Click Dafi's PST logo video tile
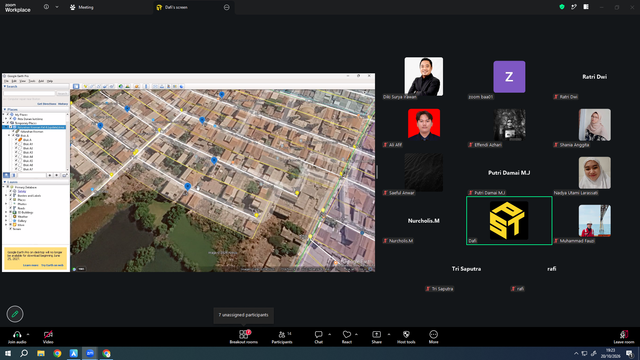Screen dimensions: 640x360 (509, 220)
